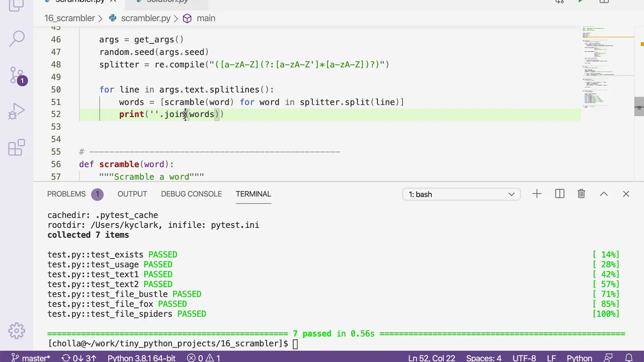Click scrambler.py breadcrumb
This screenshot has height=362, width=644.
[x=145, y=18]
